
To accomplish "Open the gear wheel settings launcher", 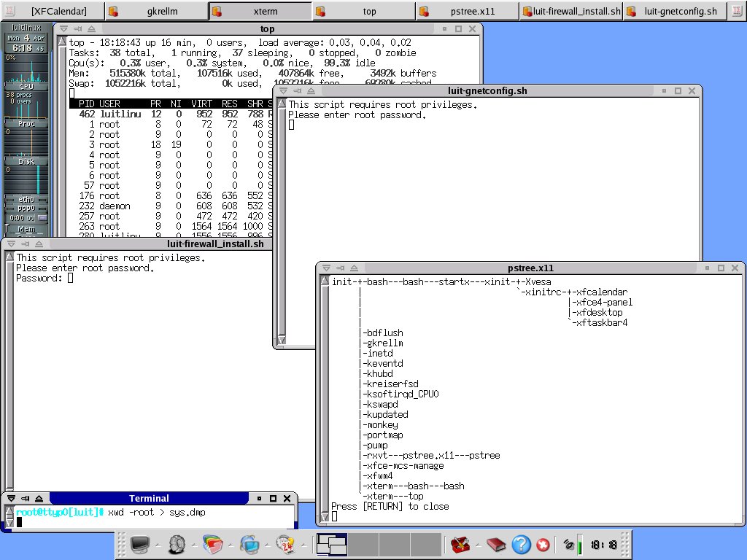I will tap(177, 544).
